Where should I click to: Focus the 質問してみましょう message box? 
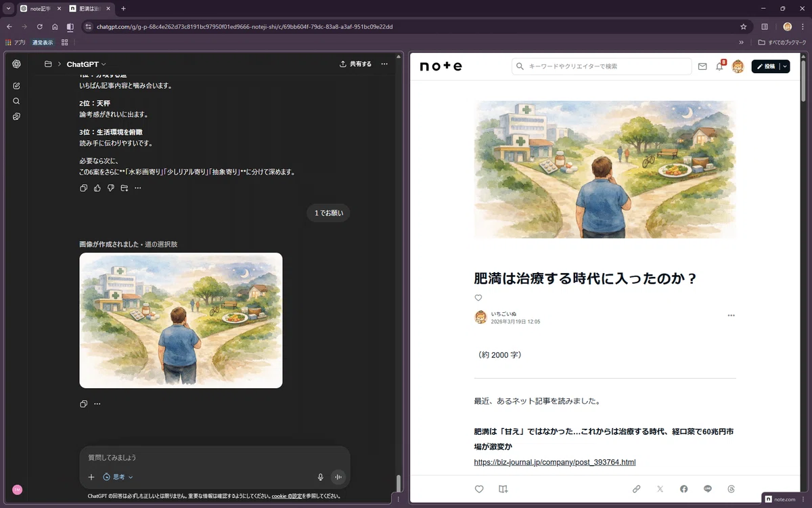coord(215,458)
